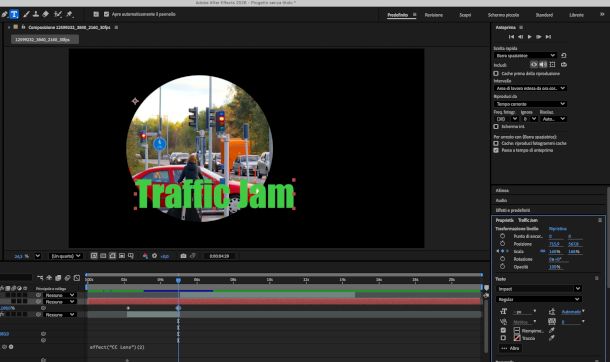Click the Scala add keyframe diamond
Image resolution: width=610 pixels, height=362 pixels.
tap(502, 252)
